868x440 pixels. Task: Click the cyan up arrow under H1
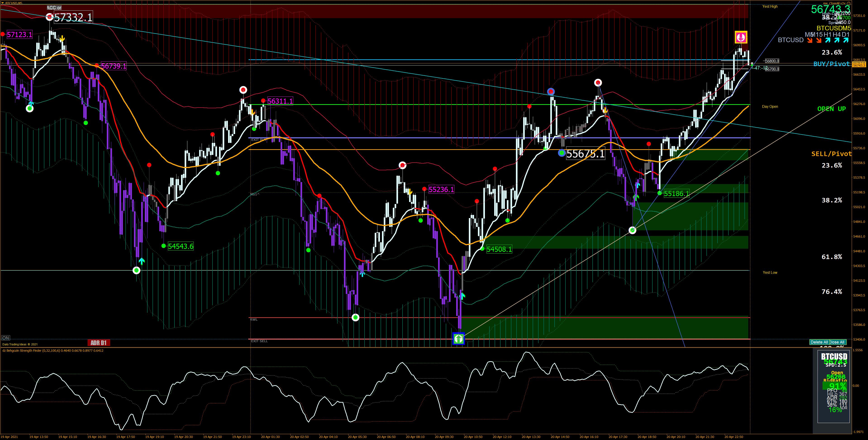coord(828,41)
